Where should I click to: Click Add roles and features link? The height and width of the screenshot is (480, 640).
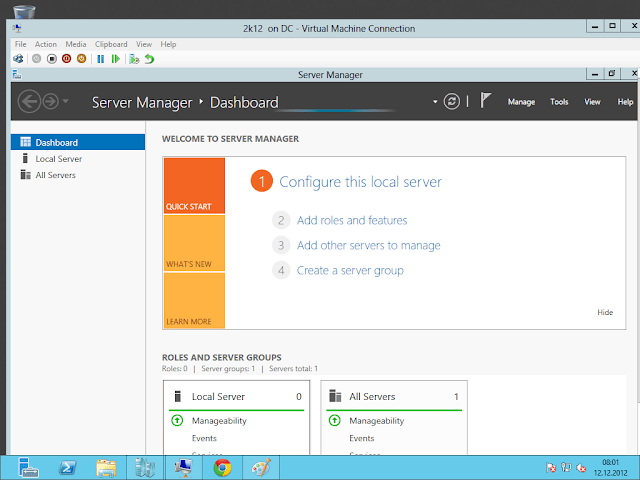click(352, 220)
